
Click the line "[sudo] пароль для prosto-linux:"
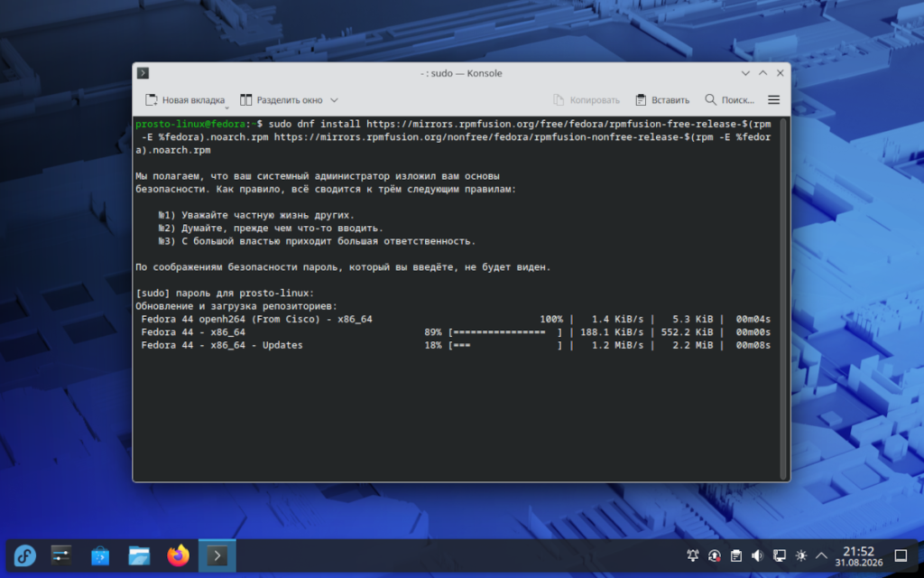coord(225,294)
